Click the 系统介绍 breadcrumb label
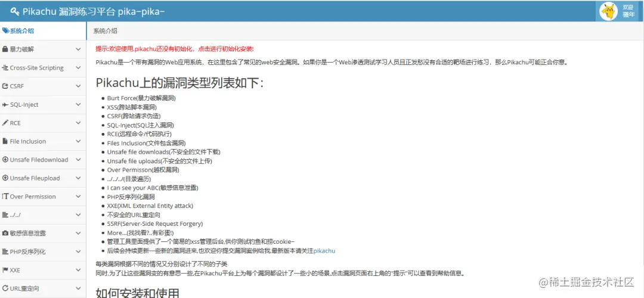 105,31
